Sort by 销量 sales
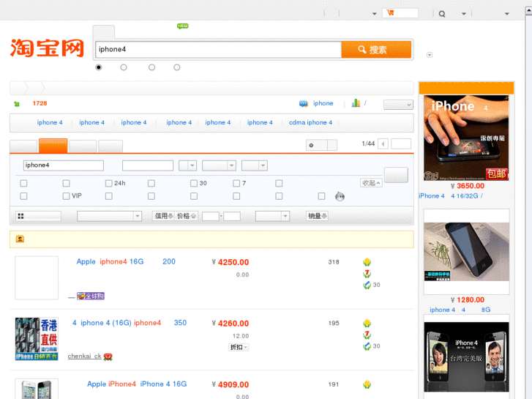The width and height of the screenshot is (532, 399). 318,216
